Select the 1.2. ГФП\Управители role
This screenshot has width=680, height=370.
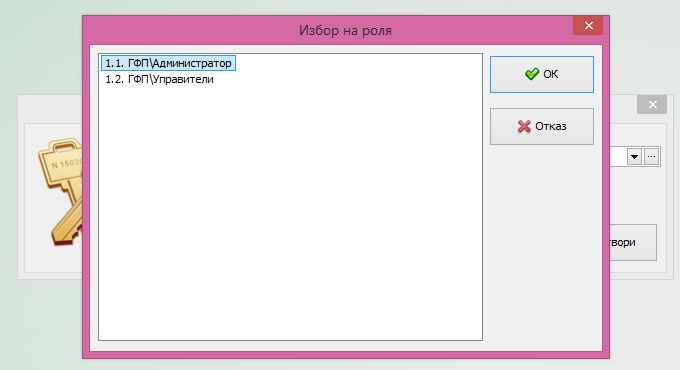coord(159,79)
